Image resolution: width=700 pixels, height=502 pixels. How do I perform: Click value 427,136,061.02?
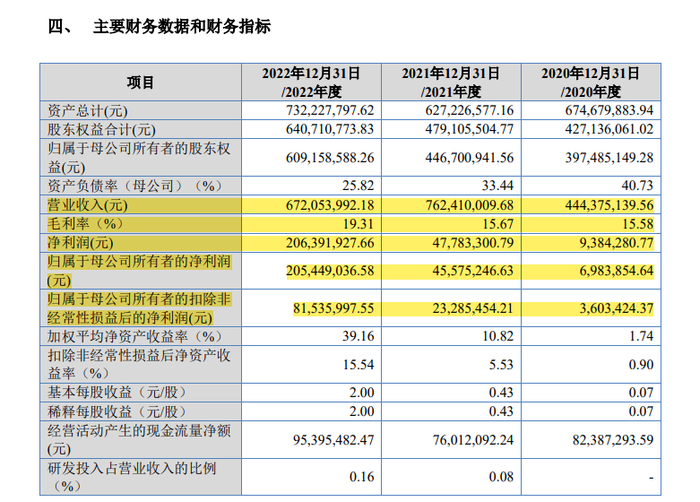tap(609, 129)
